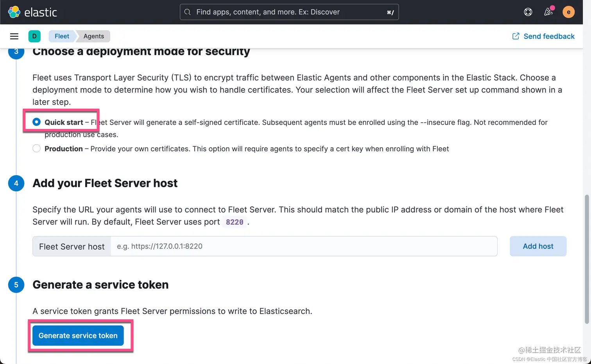This screenshot has height=364, width=591.
Task: Select the Quick start radio button
Action: (36, 122)
